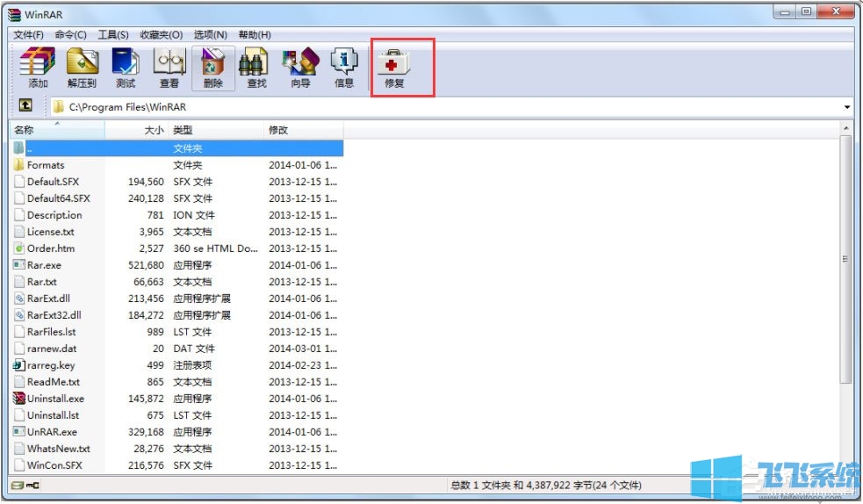Image resolution: width=863 pixels, height=504 pixels.
Task: Open the 查看 (View) toolbar icon
Action: [x=169, y=68]
